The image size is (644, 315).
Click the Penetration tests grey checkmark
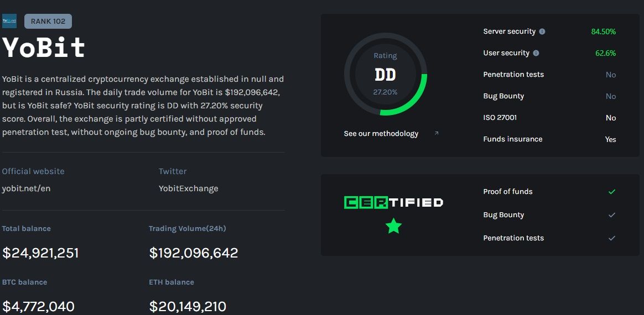tap(611, 238)
